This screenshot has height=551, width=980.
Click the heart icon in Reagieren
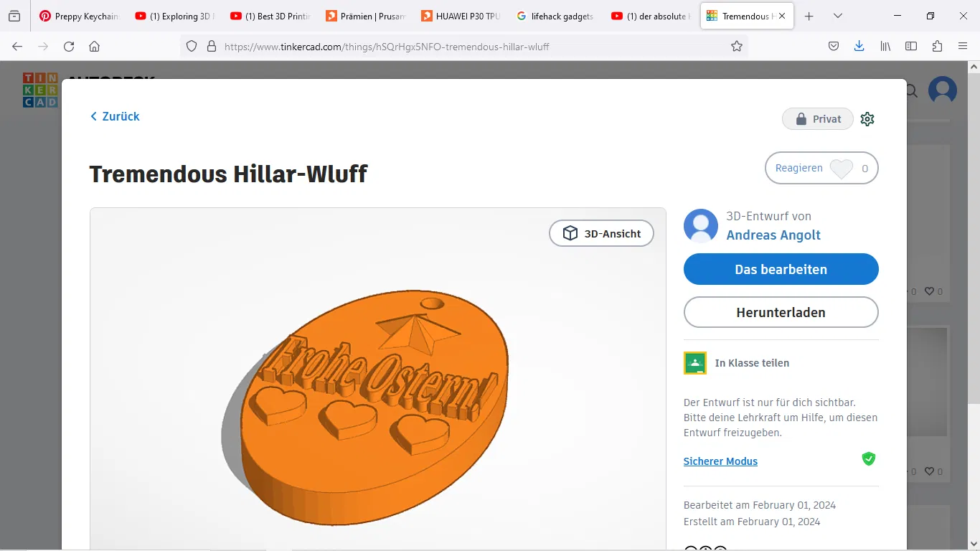coord(841,169)
